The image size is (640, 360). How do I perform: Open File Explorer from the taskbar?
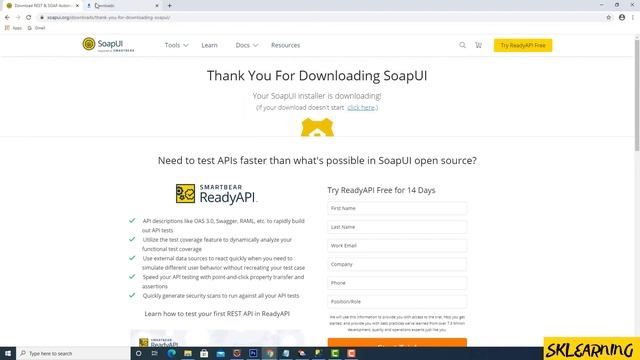(188, 353)
